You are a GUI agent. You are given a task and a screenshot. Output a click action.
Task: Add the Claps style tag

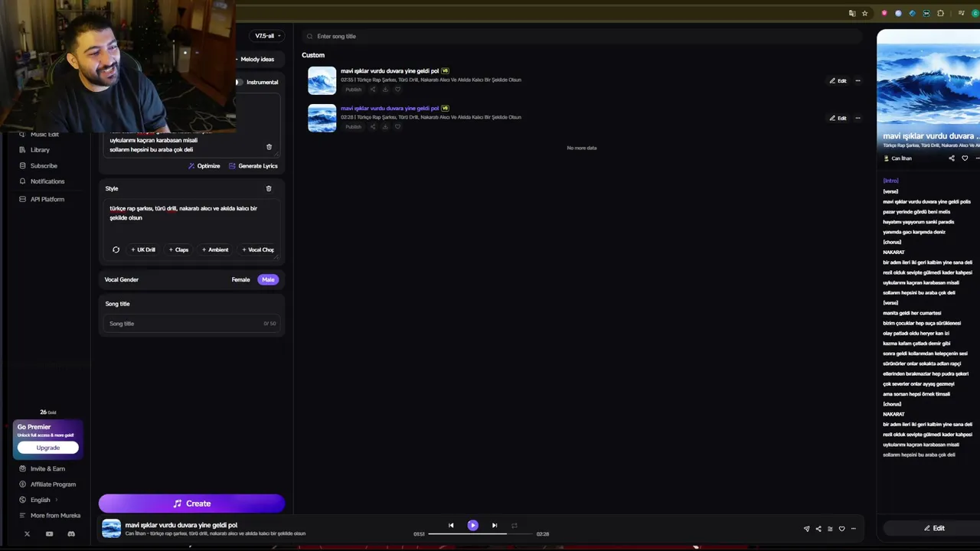coord(178,249)
